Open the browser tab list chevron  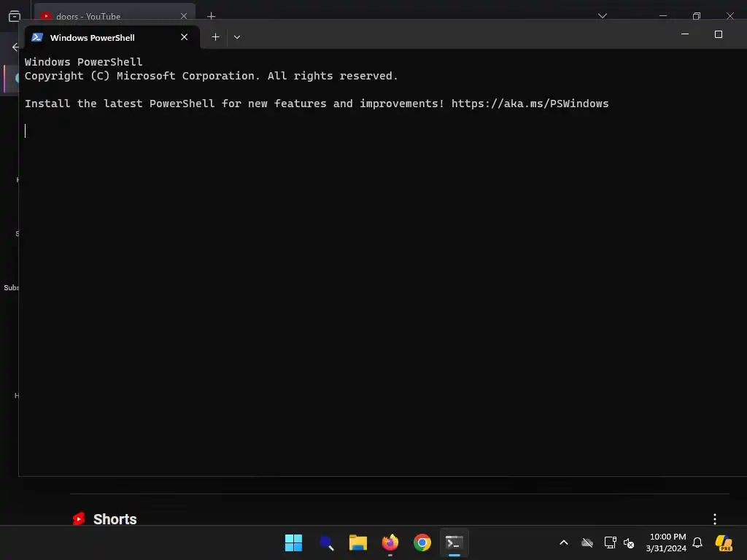(603, 16)
